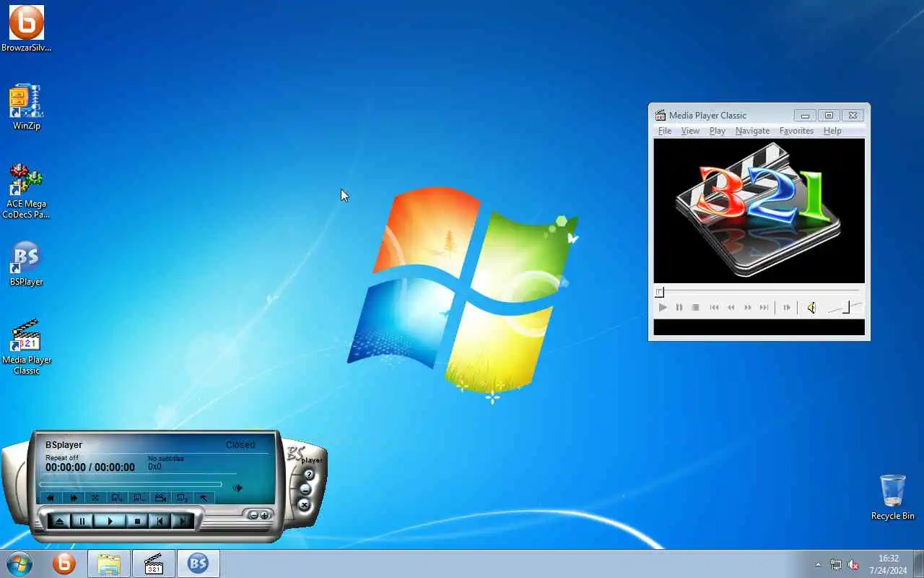Click the BSPlayer speaker volume icon
The image size is (924, 578).
click(x=237, y=488)
